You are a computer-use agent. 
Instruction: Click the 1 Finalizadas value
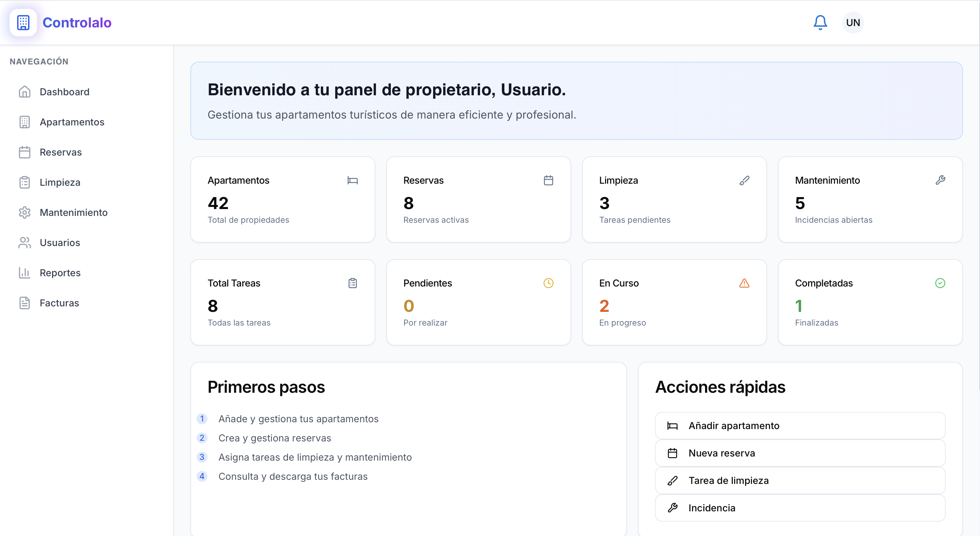coord(799,306)
